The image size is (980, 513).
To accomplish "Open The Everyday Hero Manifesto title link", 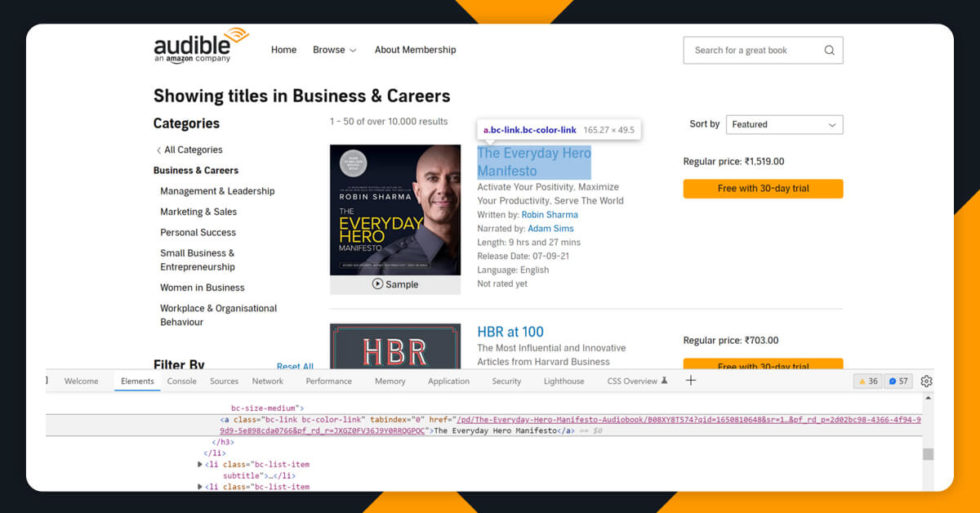I will tap(534, 162).
